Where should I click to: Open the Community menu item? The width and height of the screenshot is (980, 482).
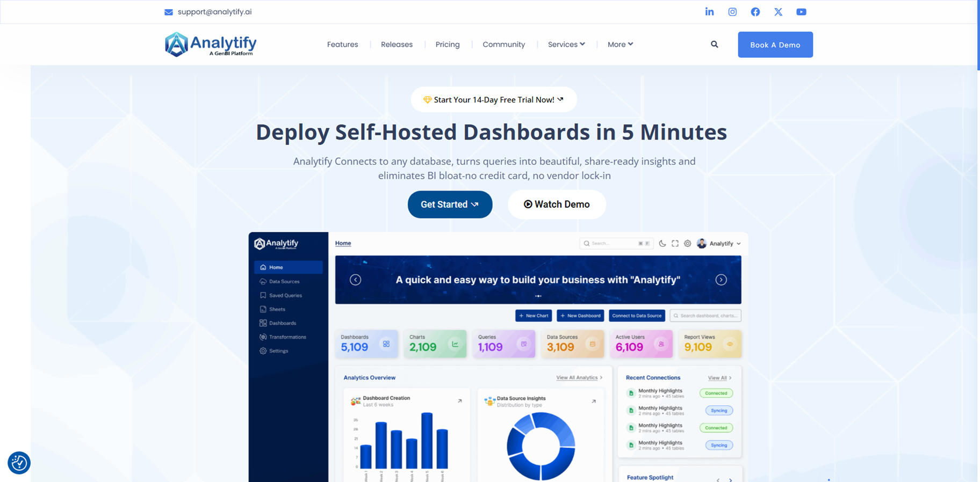click(x=503, y=45)
